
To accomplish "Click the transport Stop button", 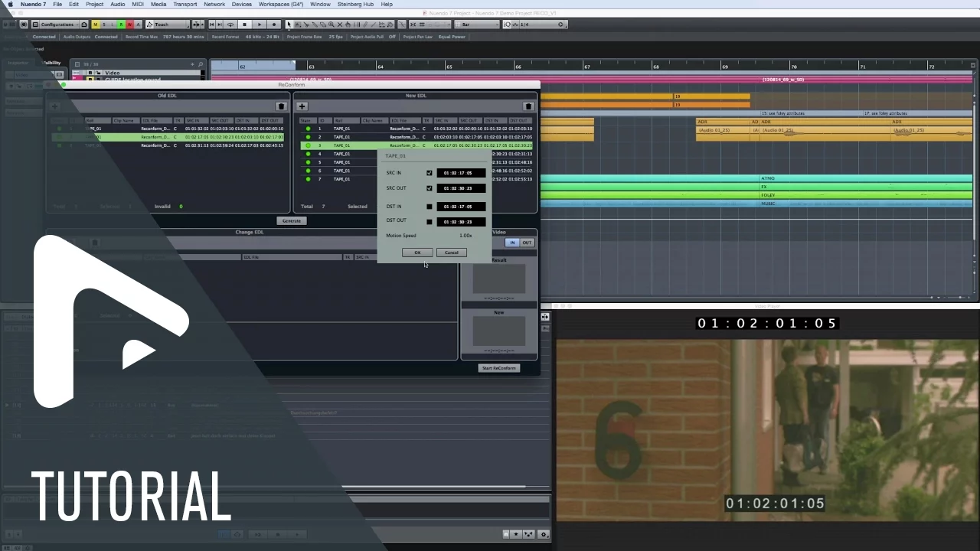I will pos(244,24).
